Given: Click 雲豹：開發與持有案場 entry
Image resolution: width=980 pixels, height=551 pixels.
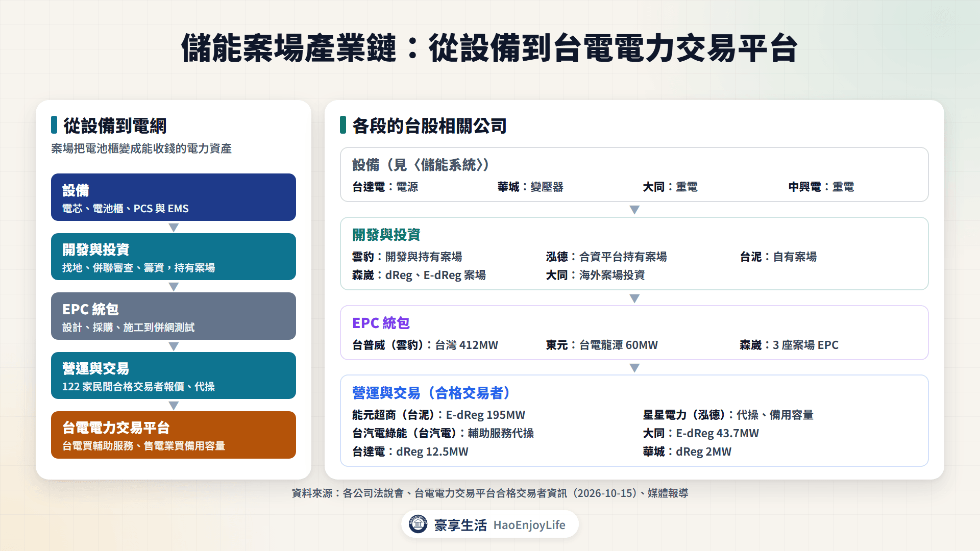Looking at the screenshot, I should tap(407, 257).
